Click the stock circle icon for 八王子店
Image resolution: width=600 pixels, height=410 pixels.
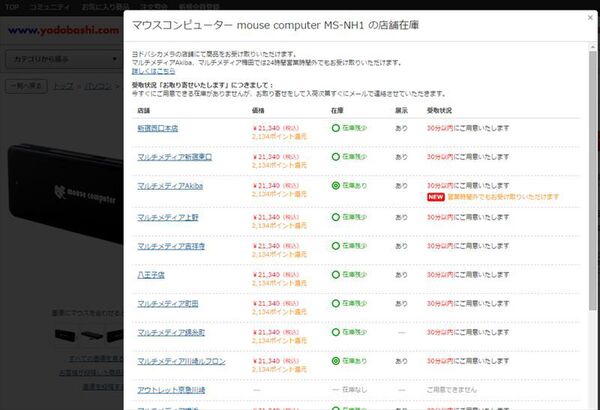tap(336, 274)
